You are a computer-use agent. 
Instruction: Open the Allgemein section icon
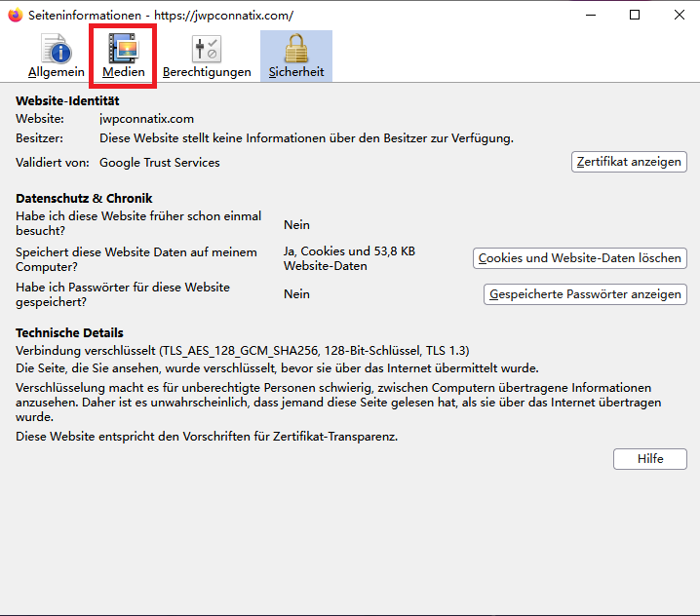tap(56, 57)
